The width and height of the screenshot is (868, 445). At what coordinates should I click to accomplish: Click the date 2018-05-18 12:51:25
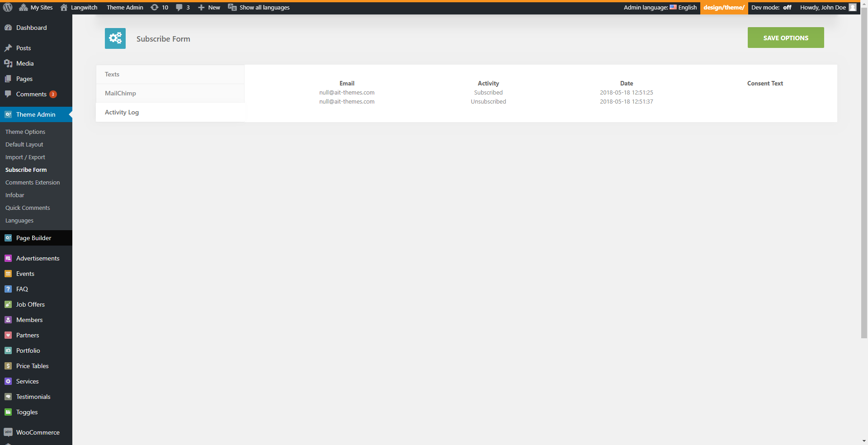pos(627,92)
